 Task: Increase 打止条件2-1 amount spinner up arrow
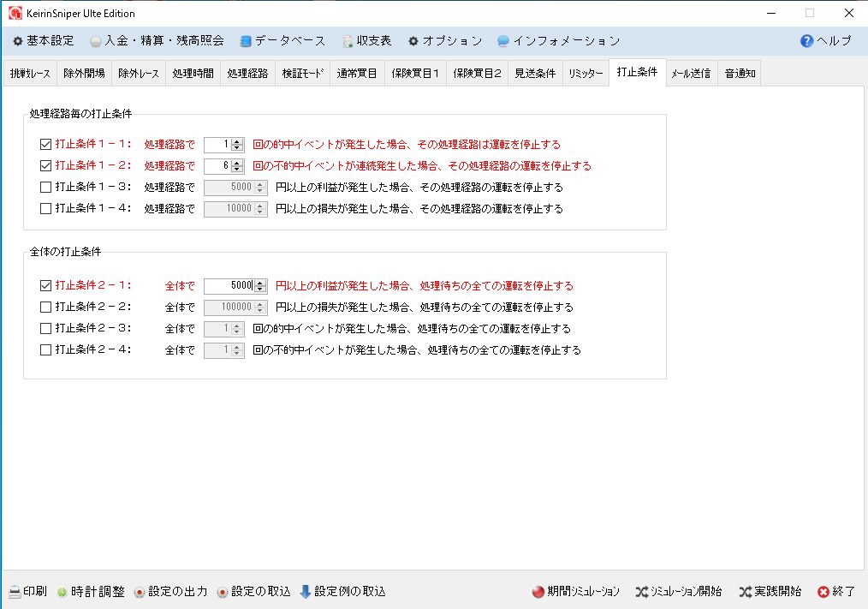261,283
